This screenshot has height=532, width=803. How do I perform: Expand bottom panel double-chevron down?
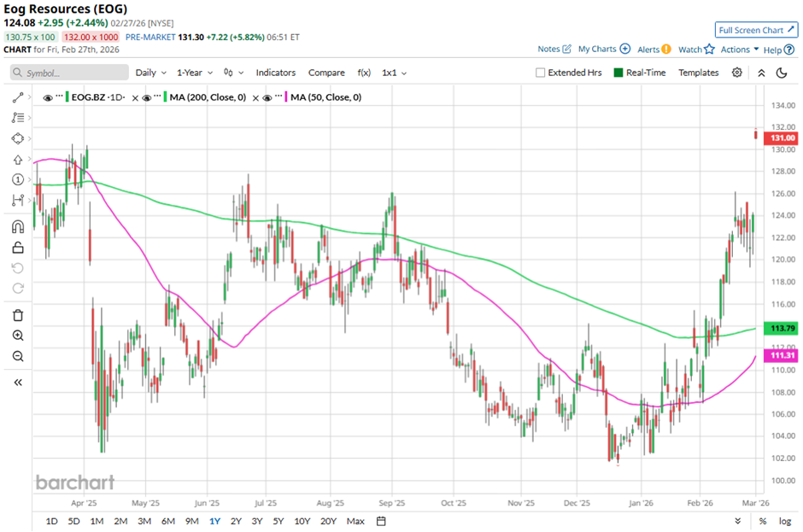pos(737,521)
